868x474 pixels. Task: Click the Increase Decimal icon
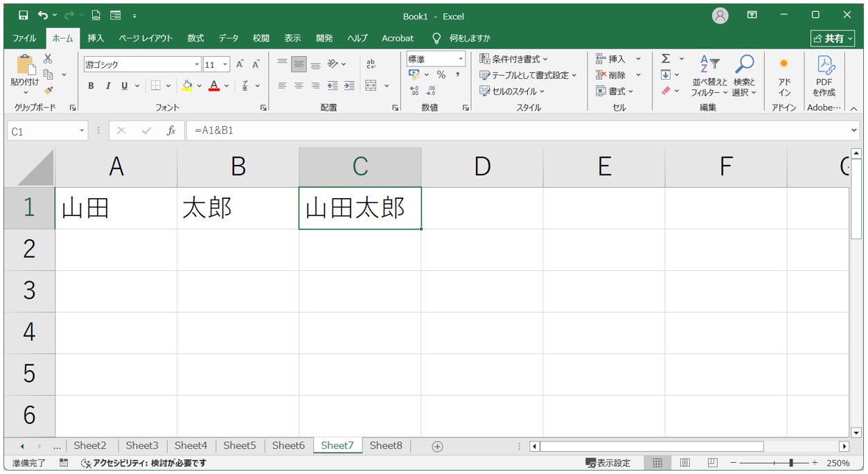click(x=414, y=91)
